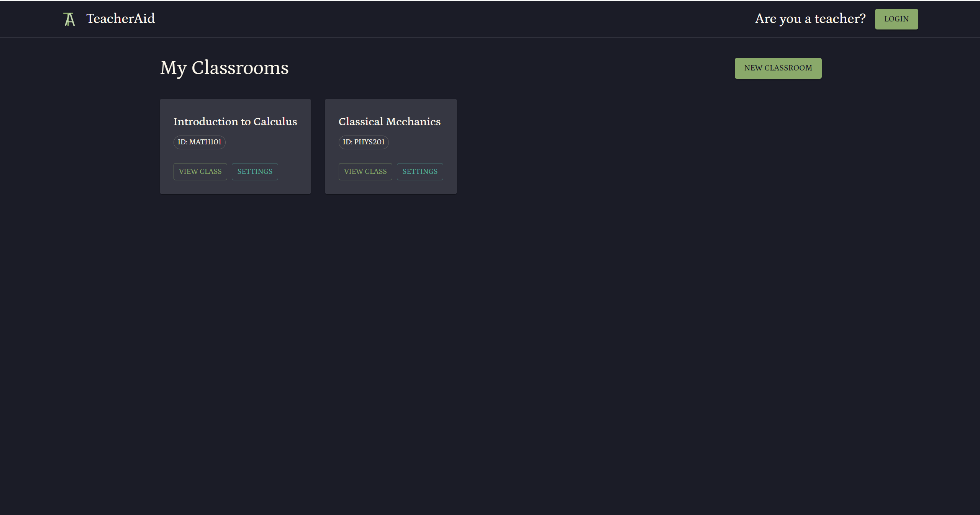Image resolution: width=980 pixels, height=515 pixels.
Task: View the Introduction to Calculus class
Action: coord(200,172)
